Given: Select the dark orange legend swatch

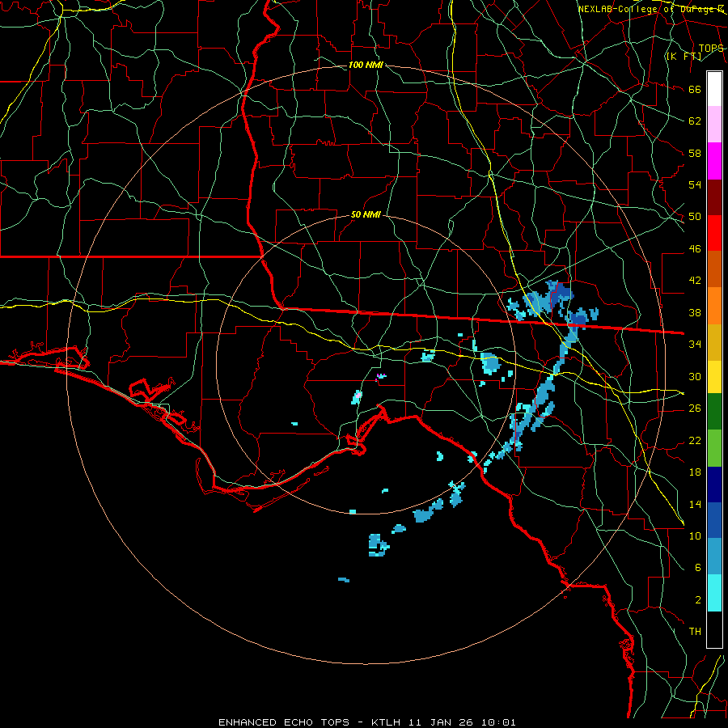Looking at the screenshot, I should tap(714, 269).
